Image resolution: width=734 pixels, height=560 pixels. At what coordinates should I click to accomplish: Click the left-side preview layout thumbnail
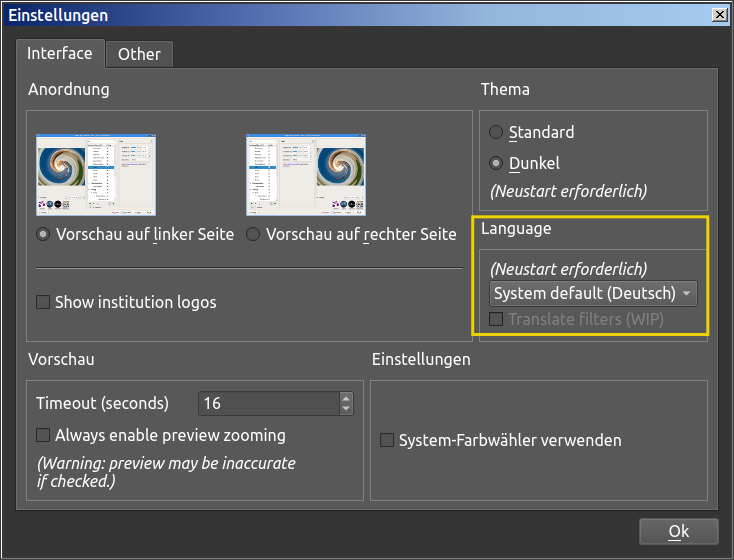97,174
